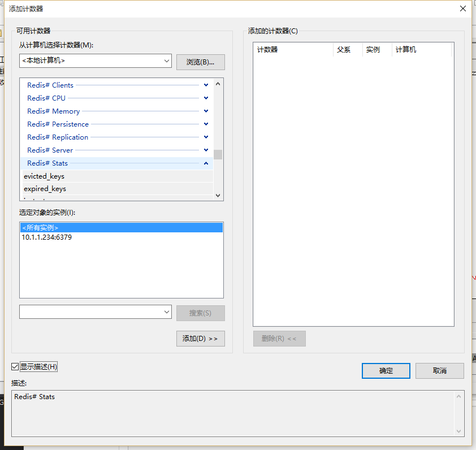Click the 删除(R) << button

click(279, 339)
